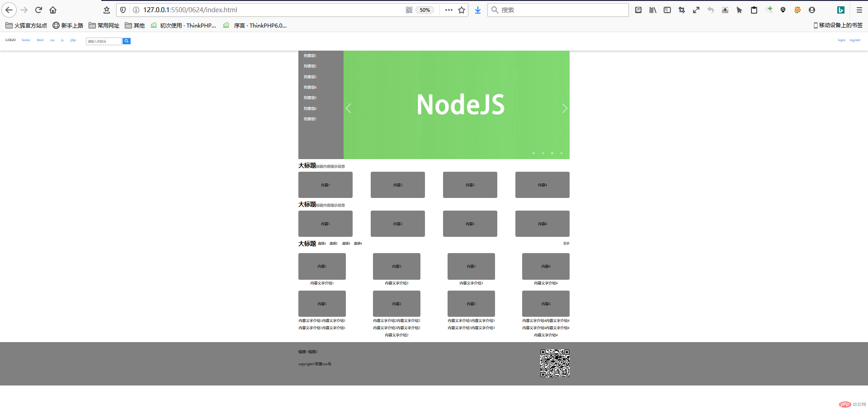Bookmark this page with the star icon

coord(462,10)
